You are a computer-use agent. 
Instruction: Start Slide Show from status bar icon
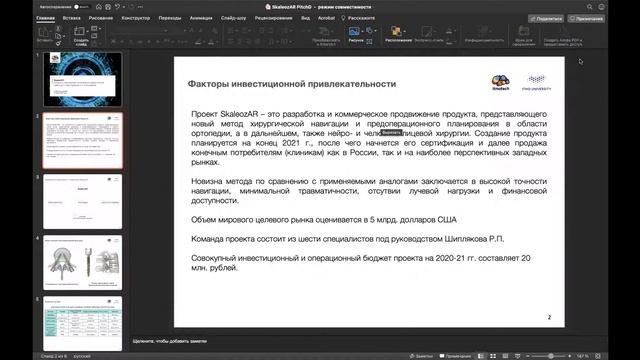[518, 356]
